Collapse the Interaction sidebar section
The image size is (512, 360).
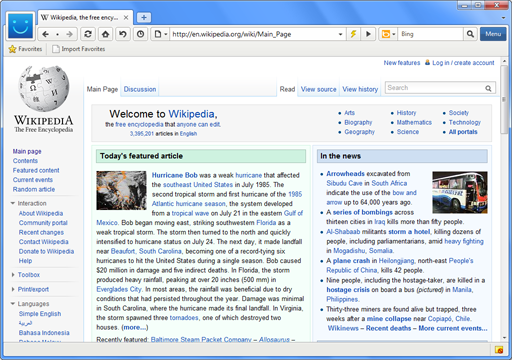tap(13, 203)
